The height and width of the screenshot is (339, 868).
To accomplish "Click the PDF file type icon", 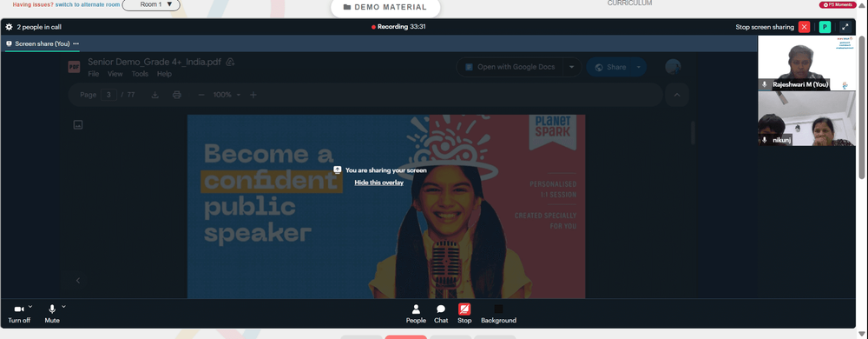I will point(74,67).
